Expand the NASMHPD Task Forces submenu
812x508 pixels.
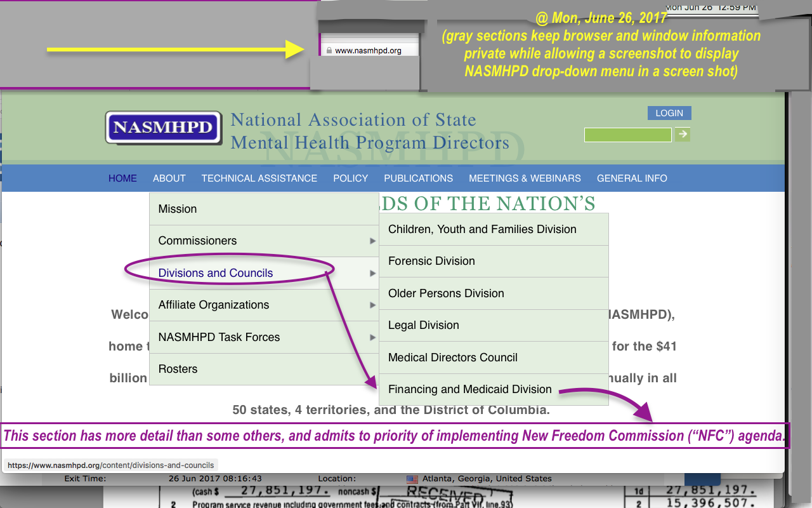pos(219,337)
